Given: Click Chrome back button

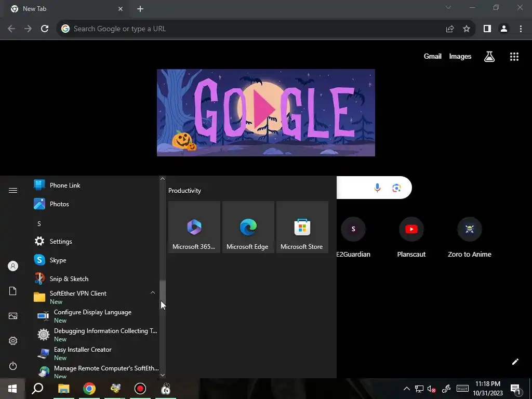Looking at the screenshot, I should [x=11, y=29].
